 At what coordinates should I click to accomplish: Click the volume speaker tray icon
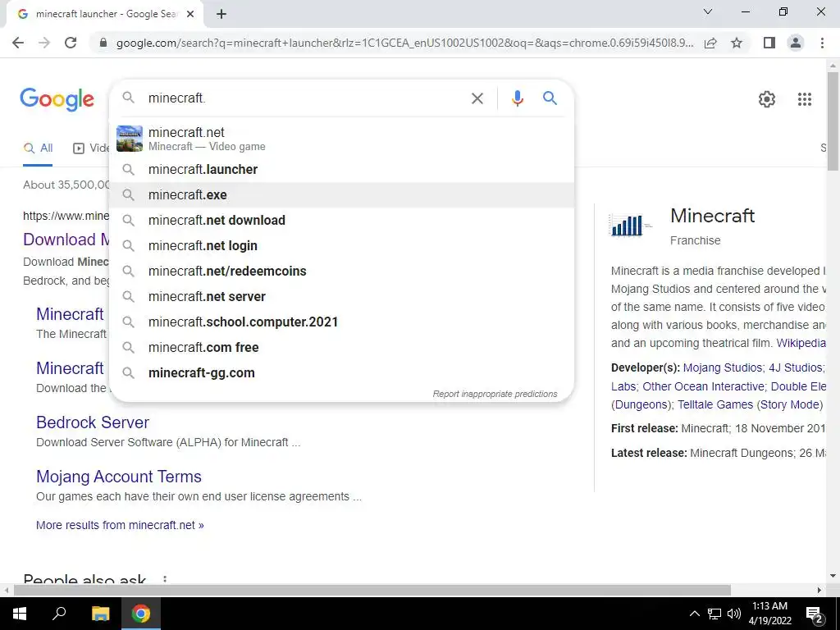pyautogui.click(x=734, y=614)
